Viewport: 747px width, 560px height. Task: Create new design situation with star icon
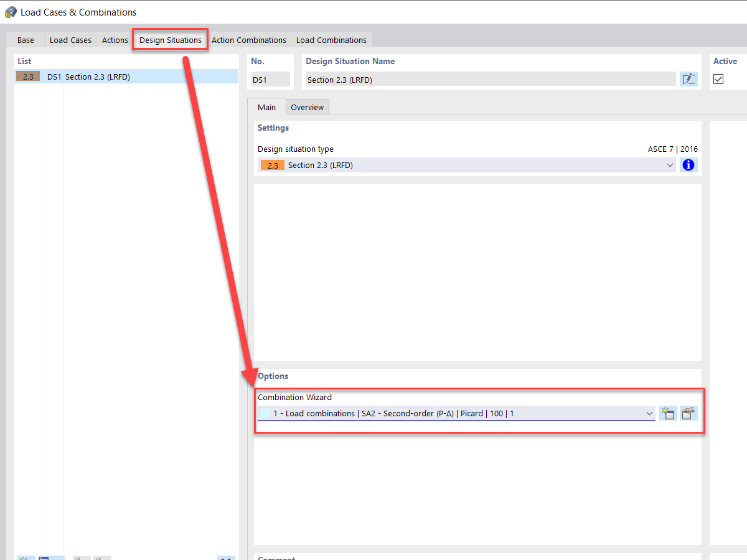pyautogui.click(x=24, y=558)
